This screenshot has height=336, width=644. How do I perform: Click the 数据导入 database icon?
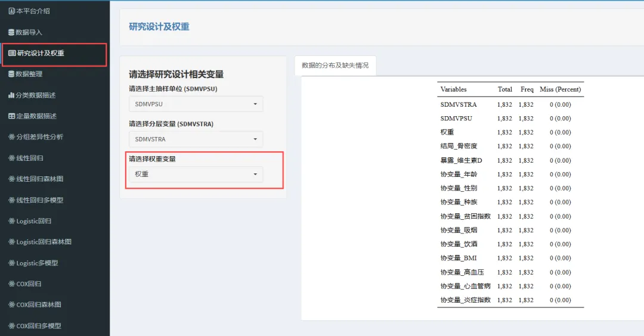point(11,32)
